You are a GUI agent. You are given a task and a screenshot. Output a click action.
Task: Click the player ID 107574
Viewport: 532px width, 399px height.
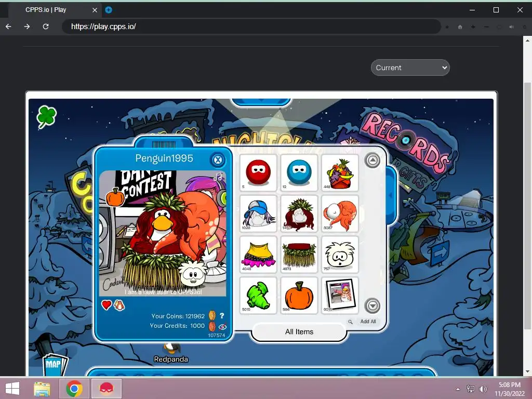tap(217, 335)
